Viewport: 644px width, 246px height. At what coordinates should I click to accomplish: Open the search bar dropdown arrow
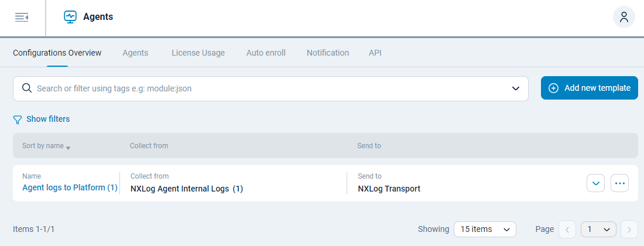coord(516,88)
